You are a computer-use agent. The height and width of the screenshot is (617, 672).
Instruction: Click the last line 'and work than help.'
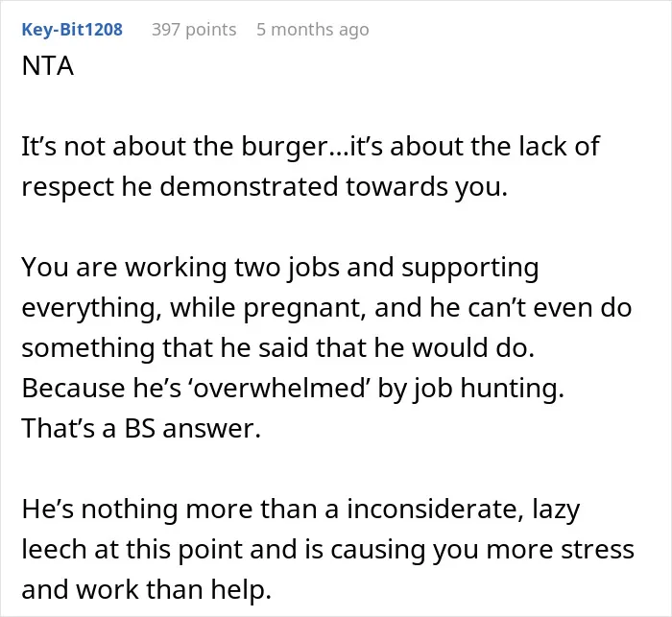(146, 590)
